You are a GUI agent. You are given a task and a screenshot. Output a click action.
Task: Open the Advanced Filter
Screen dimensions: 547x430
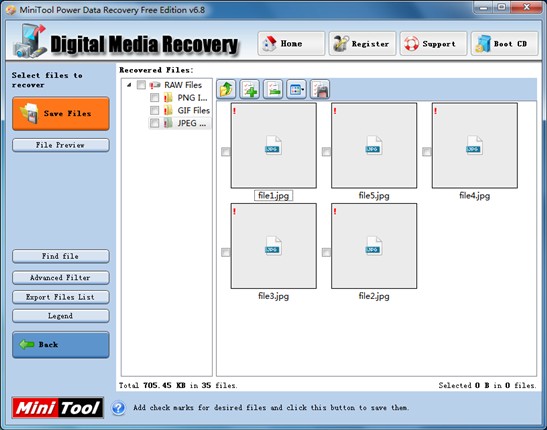(61, 278)
